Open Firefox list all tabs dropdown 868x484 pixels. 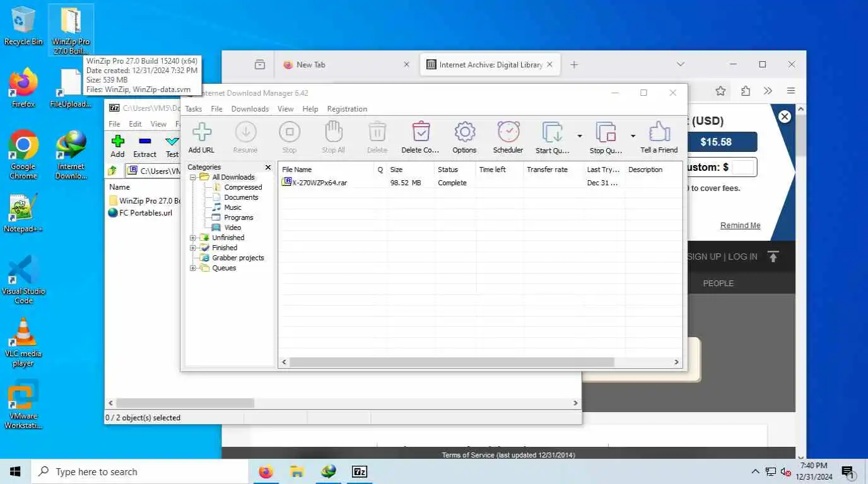[680, 64]
